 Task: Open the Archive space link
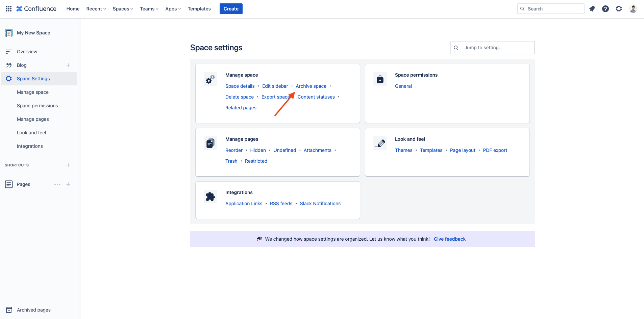click(311, 86)
